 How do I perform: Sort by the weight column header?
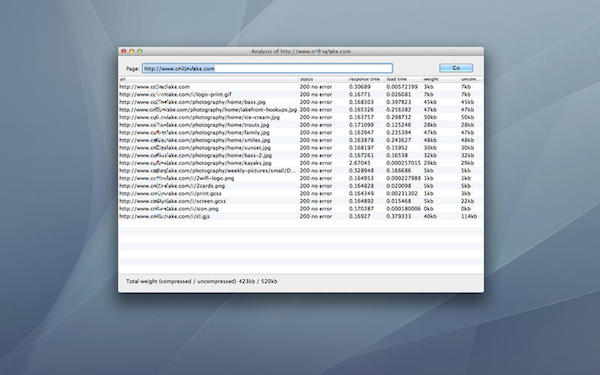click(440, 79)
